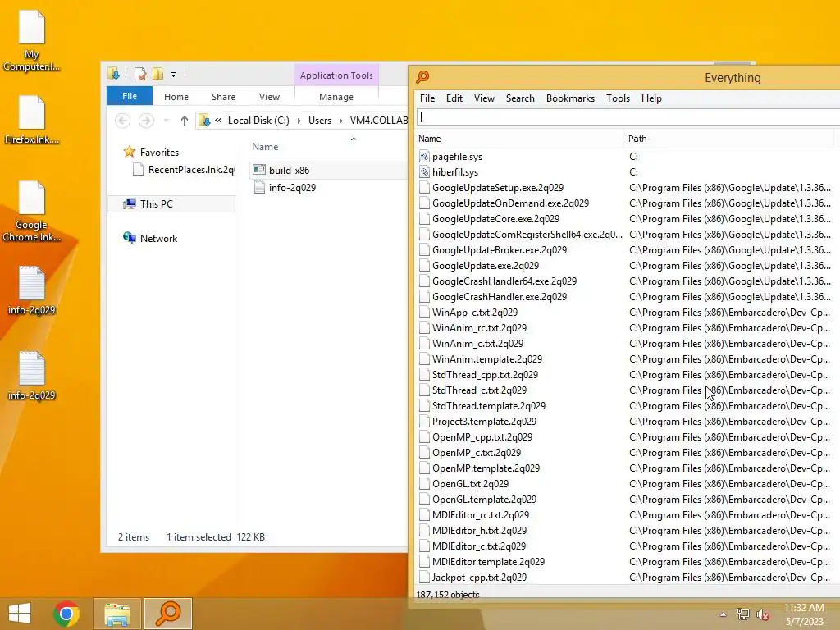This screenshot has width=840, height=630.
Task: Open Everything Help menu
Action: tap(651, 98)
